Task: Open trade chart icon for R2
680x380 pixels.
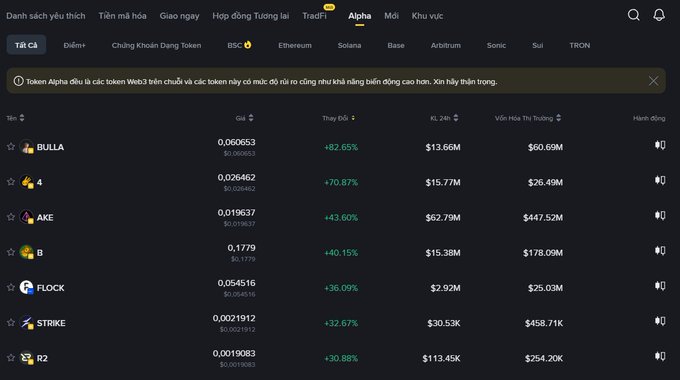Action: point(660,356)
